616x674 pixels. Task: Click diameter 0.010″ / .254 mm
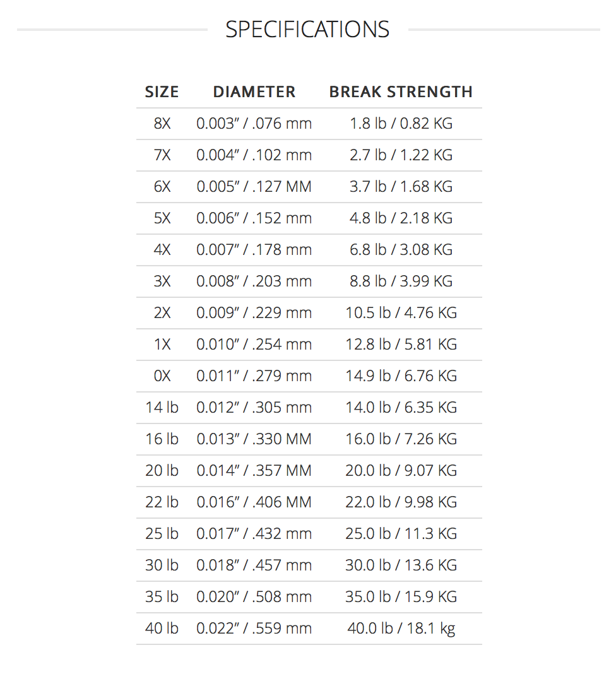click(254, 345)
